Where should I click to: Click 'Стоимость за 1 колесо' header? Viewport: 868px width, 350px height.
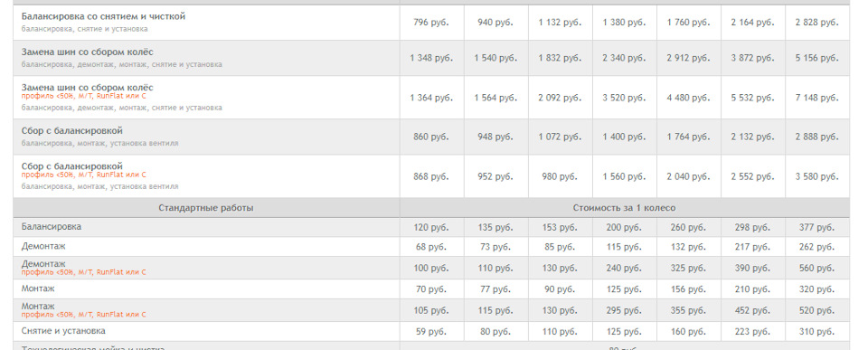tap(625, 208)
